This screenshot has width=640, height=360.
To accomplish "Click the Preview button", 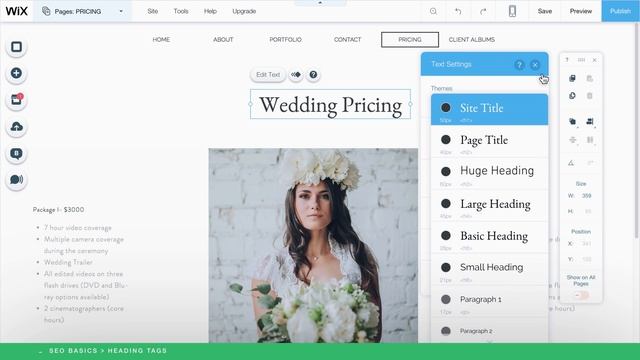I will click(580, 11).
